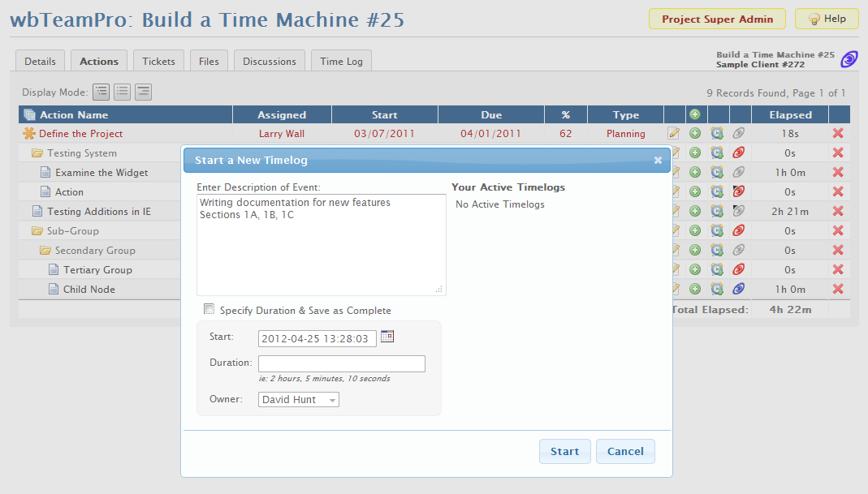This screenshot has width=868, height=494.
Task: Start timer icon for Define the Project
Action: 717,134
